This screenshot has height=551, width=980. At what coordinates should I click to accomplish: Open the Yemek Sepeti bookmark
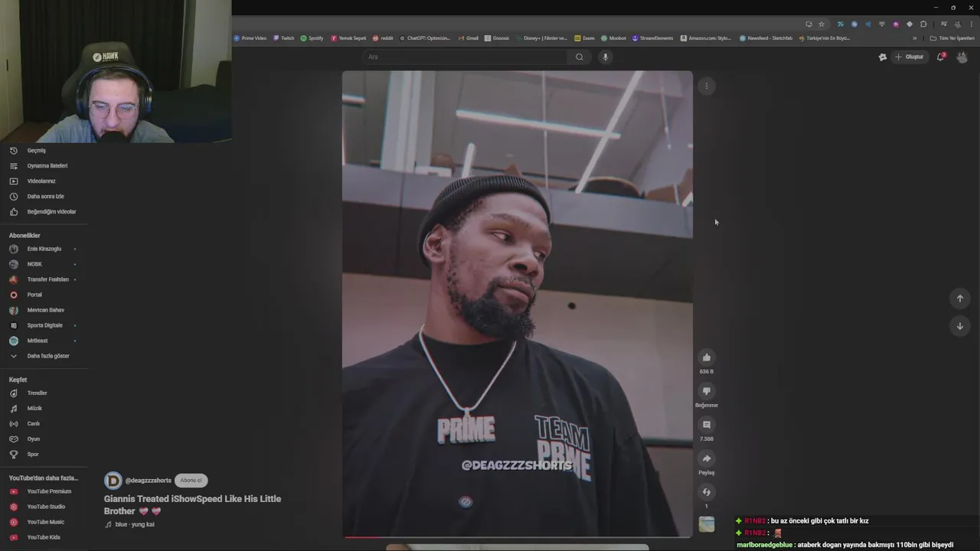point(349,38)
